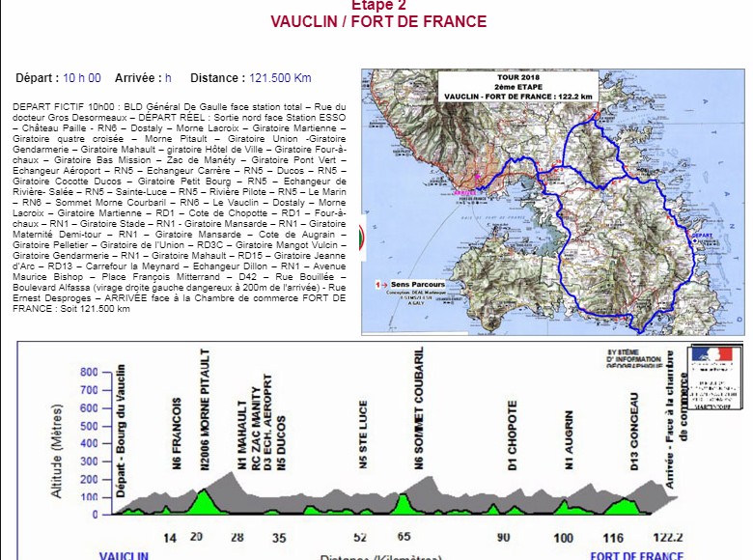Click the RC ZAC MANITY profile label

click(255, 429)
